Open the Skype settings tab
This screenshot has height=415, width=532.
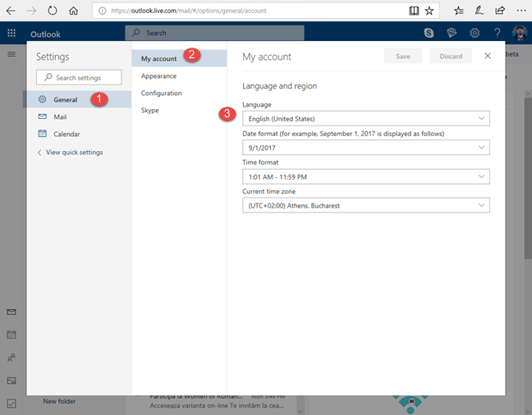[179, 110]
